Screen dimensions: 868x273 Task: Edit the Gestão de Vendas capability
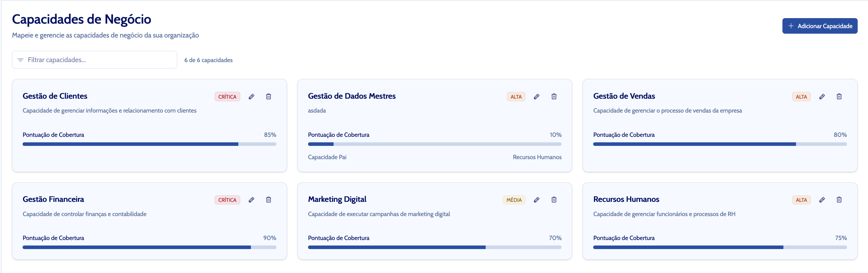pos(822,97)
